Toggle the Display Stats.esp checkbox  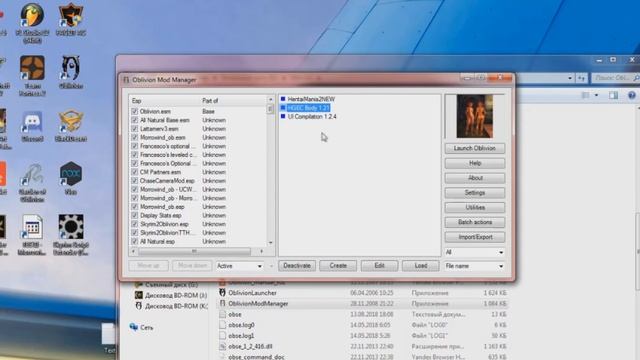[x=135, y=215]
